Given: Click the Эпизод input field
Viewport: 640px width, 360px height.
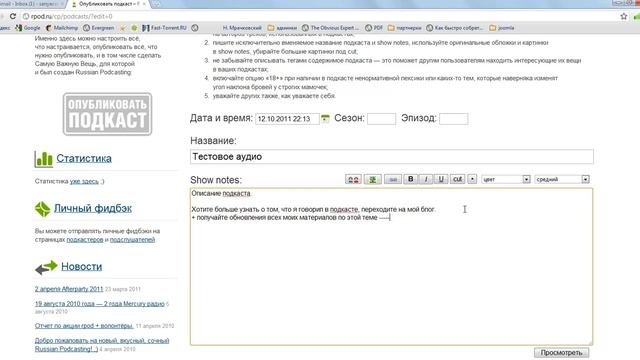Looking at the screenshot, I should pyautogui.click(x=453, y=119).
